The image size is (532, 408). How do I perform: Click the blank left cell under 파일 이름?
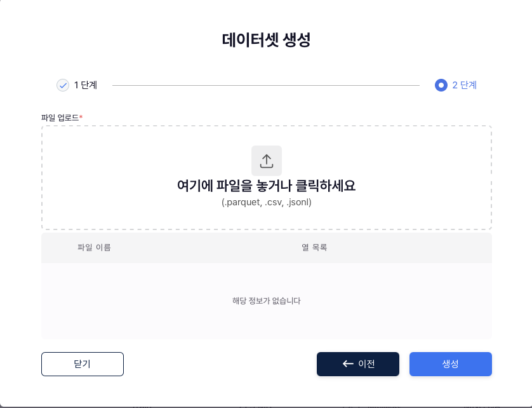click(x=95, y=301)
